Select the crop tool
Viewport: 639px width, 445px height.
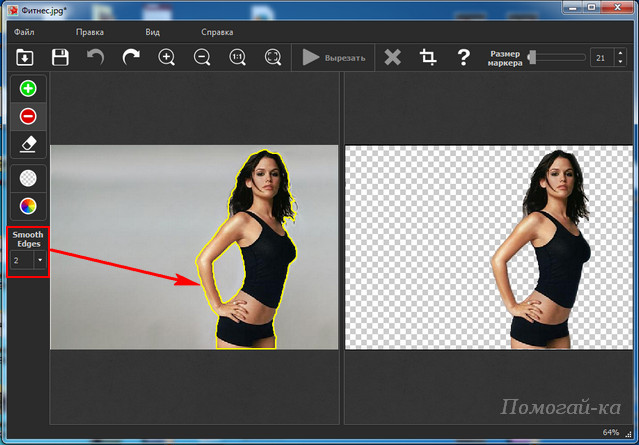(428, 57)
